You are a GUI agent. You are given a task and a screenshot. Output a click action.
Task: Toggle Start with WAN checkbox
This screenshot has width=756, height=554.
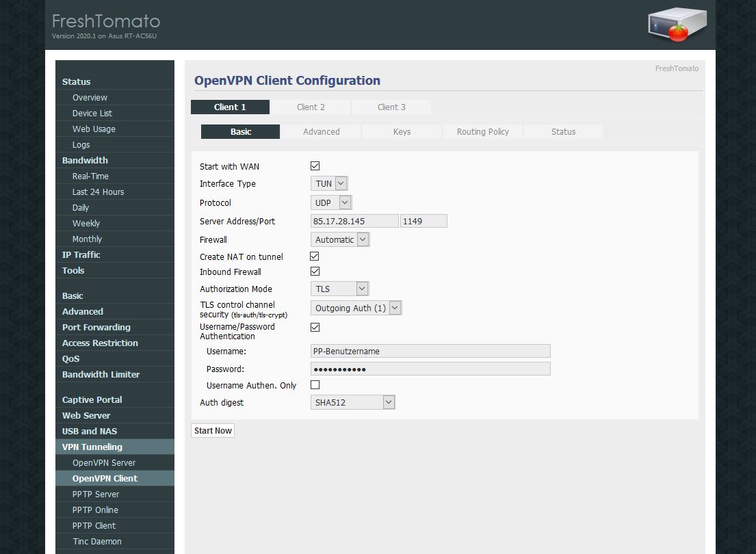(x=315, y=166)
